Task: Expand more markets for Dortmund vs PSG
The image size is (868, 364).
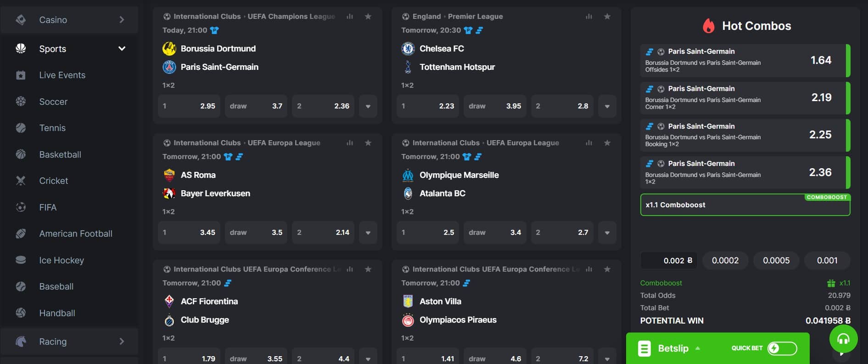Action: (368, 106)
